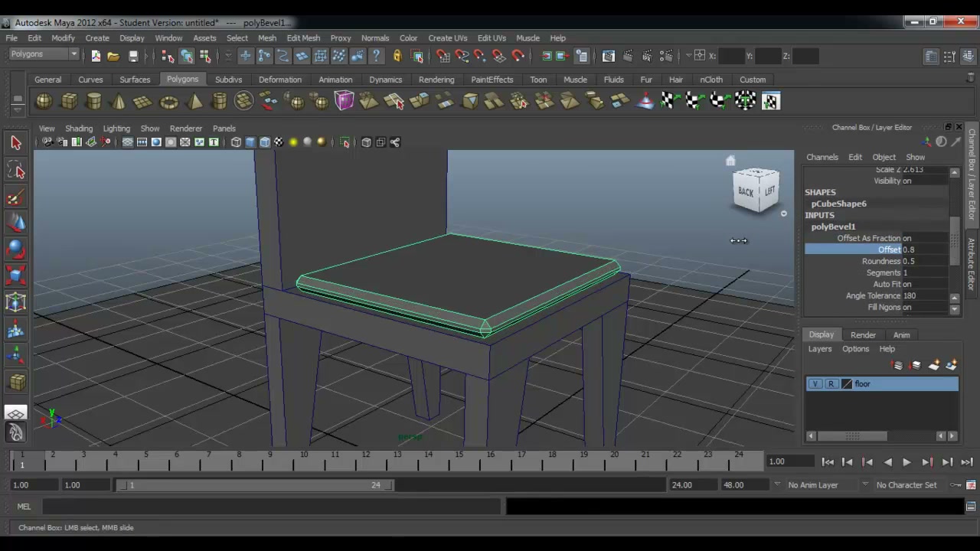Open the input field mode dropdown arrow
This screenshot has width=980, height=551.
pos(688,55)
